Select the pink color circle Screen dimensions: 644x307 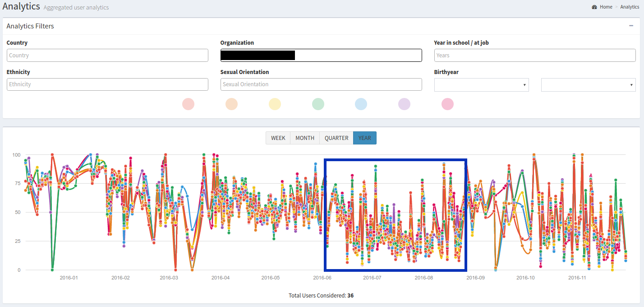pyautogui.click(x=447, y=104)
